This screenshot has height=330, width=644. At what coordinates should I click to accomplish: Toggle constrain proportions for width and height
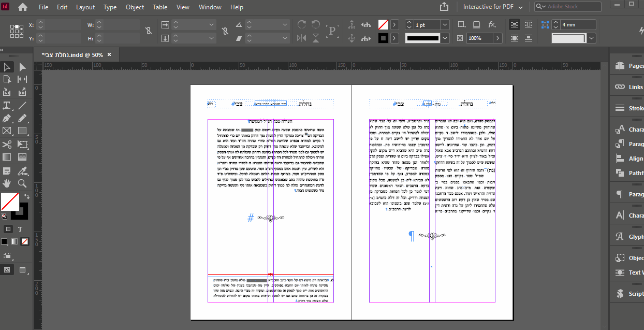[149, 31]
